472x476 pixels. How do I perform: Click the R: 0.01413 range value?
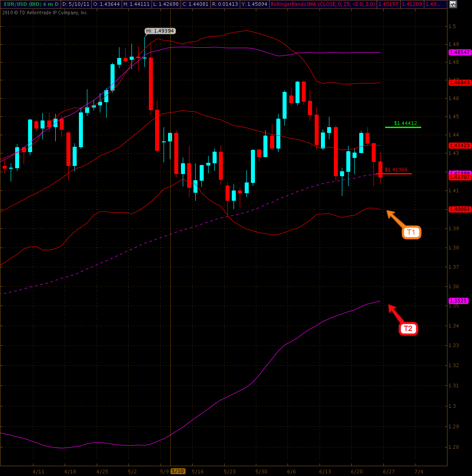tap(225, 4)
